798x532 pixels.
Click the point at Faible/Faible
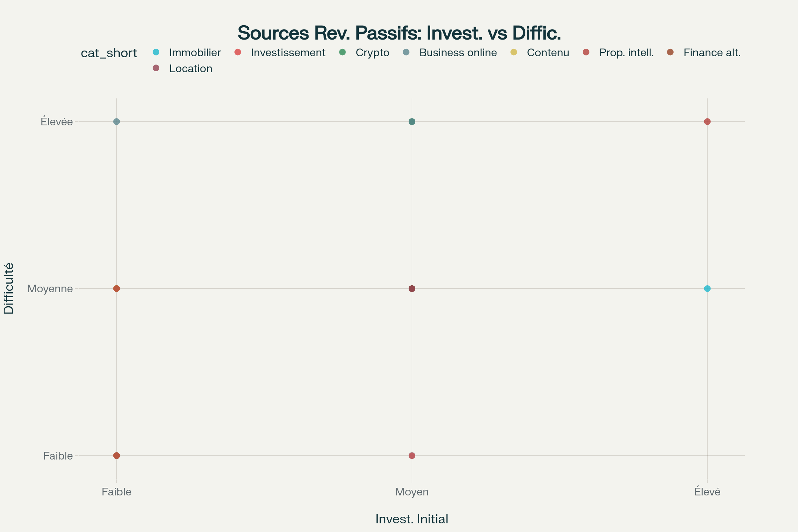tap(116, 456)
